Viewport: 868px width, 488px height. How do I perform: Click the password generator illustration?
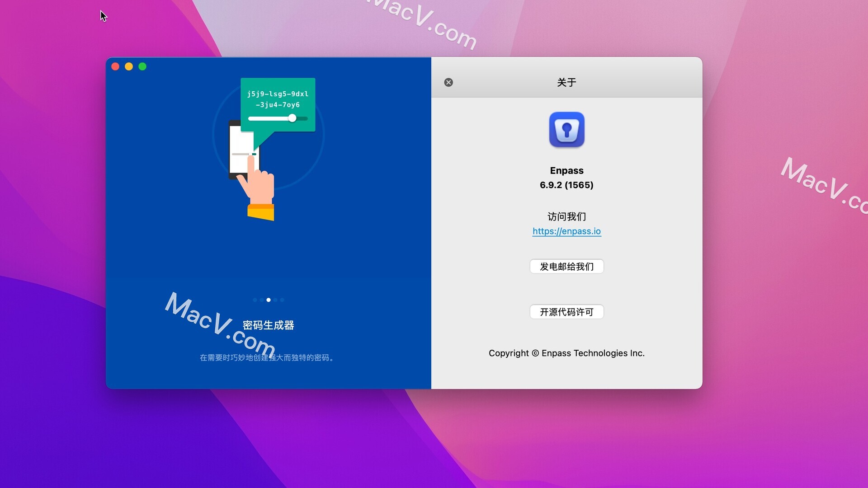pyautogui.click(x=269, y=149)
